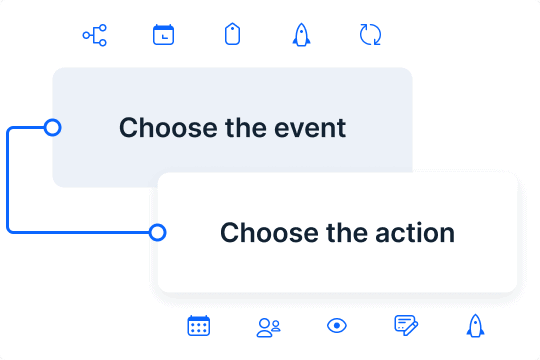Viewport: 540px width, 360px height.
Task: Open the Choose the action card
Action: pyautogui.click(x=338, y=233)
